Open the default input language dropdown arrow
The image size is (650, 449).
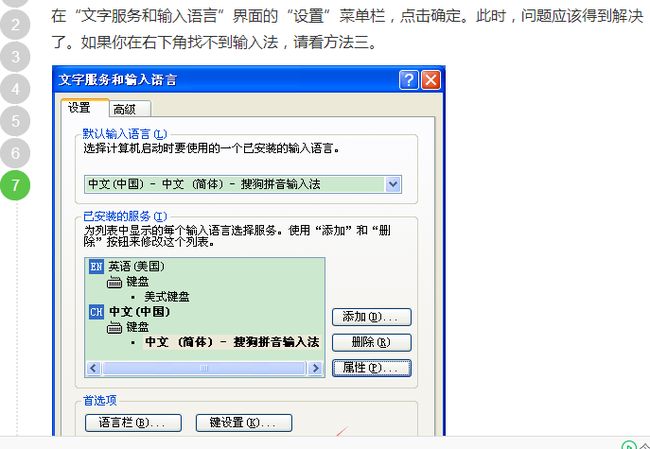click(393, 184)
